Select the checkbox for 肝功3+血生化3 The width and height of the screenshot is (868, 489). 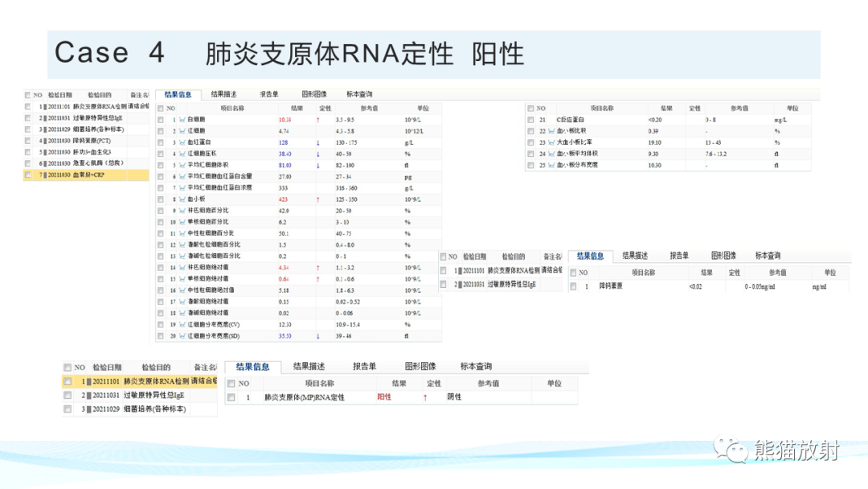point(27,152)
